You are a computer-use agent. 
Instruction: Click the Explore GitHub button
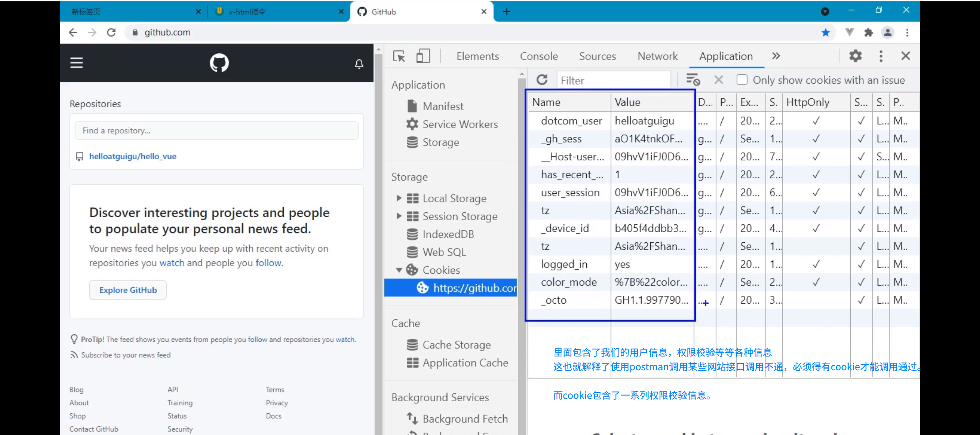pyautogui.click(x=128, y=290)
